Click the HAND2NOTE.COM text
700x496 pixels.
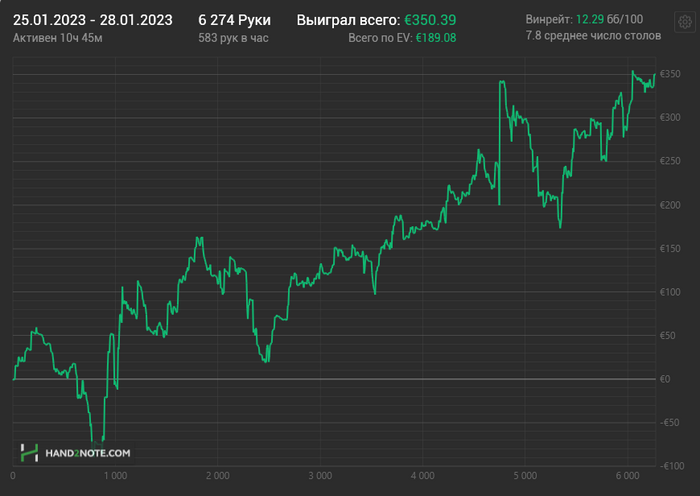[88, 453]
